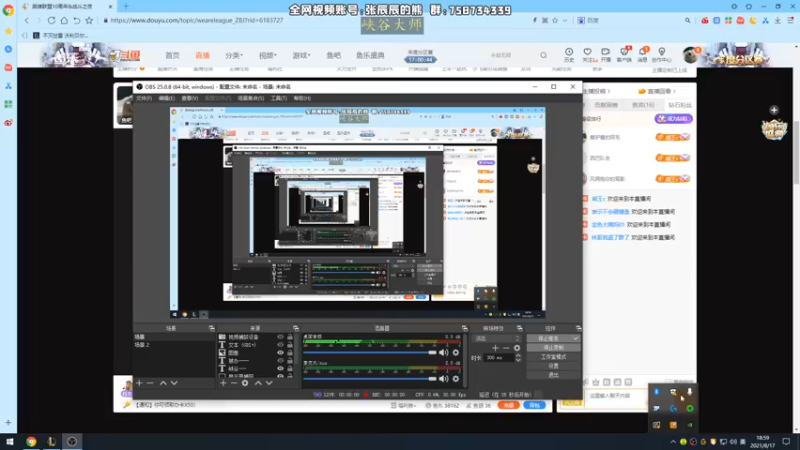
Task: Click browser reload button
Action: pos(52,20)
